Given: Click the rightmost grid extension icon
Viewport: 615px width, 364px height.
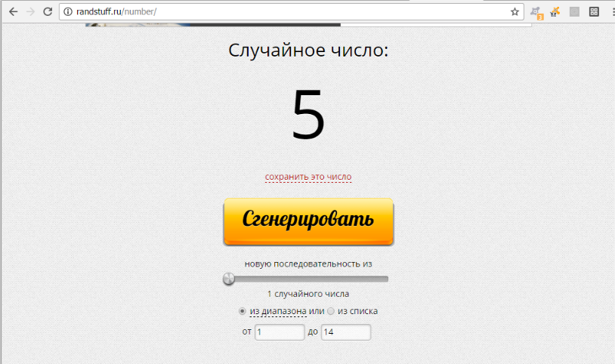Looking at the screenshot, I should [594, 11].
